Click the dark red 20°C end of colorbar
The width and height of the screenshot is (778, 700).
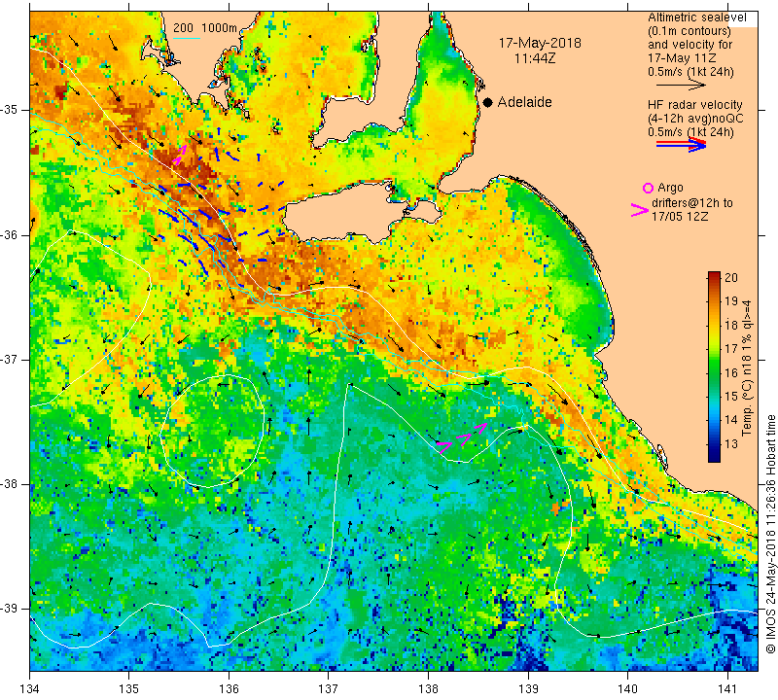714,276
